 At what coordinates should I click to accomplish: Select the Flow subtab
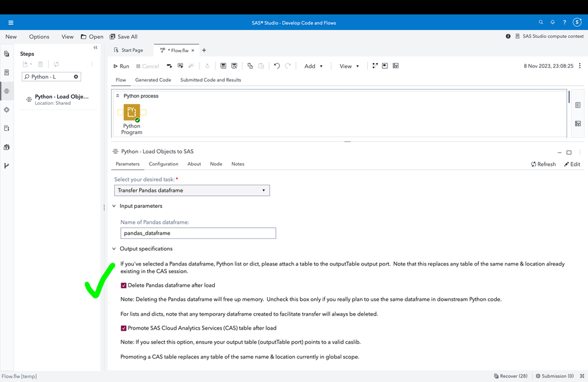[121, 80]
